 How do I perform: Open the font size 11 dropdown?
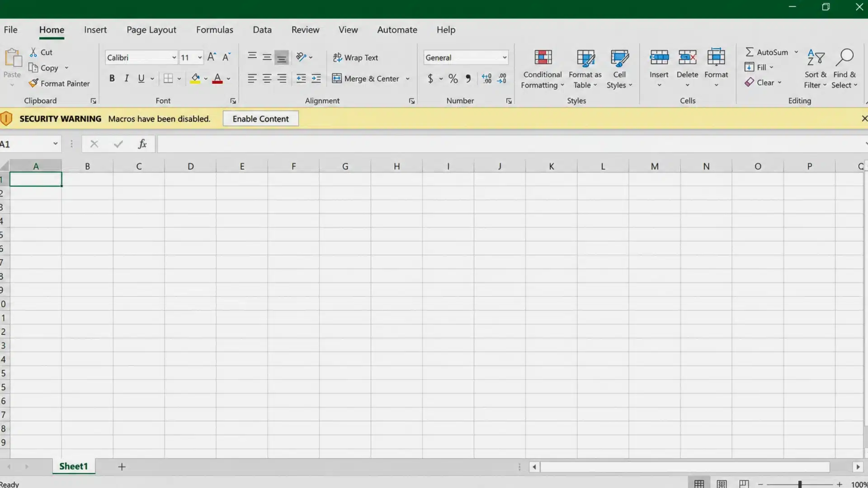tap(200, 57)
